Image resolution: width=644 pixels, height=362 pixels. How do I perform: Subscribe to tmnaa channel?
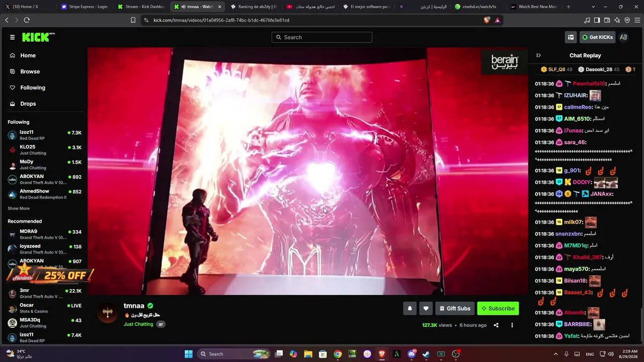click(498, 308)
